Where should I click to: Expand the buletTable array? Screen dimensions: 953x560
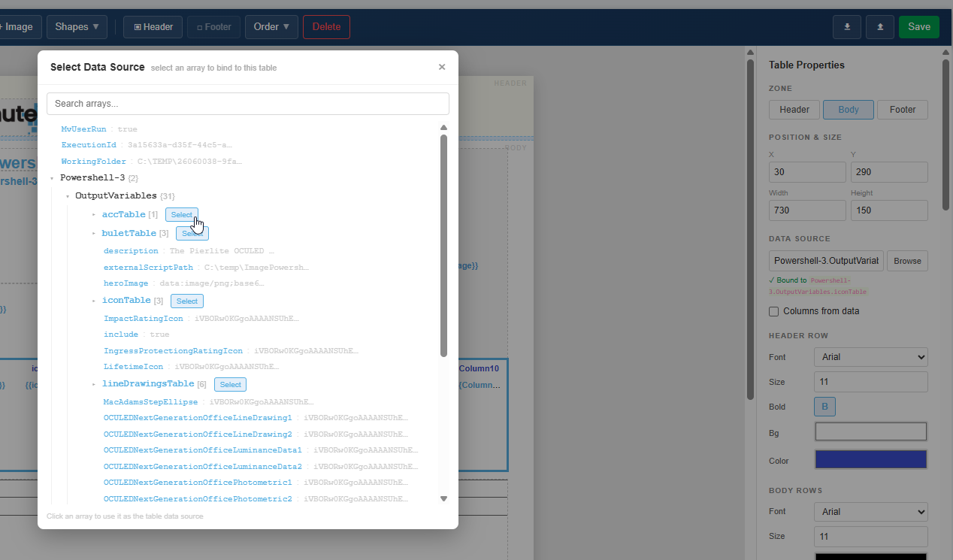tap(94, 234)
